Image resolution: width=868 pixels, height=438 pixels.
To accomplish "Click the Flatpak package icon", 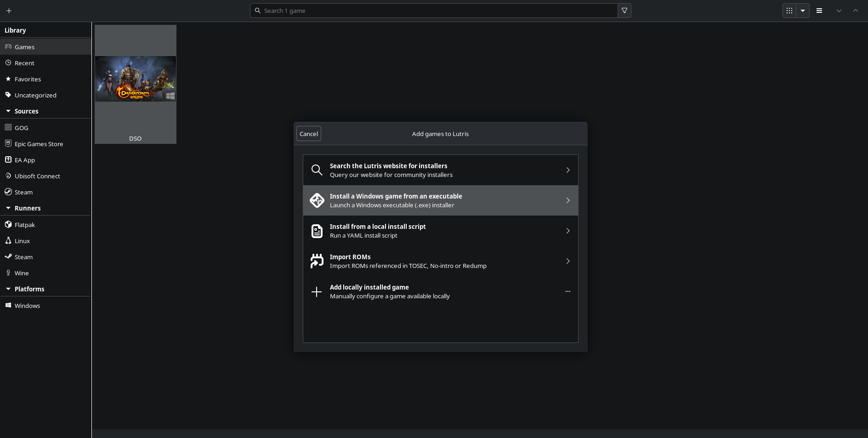I will click(x=8, y=224).
